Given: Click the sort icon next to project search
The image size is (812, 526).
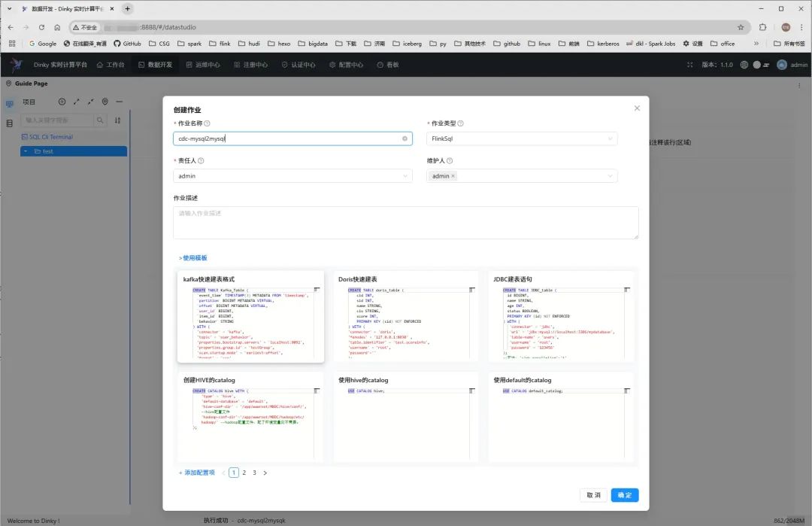Looking at the screenshot, I should 117,120.
